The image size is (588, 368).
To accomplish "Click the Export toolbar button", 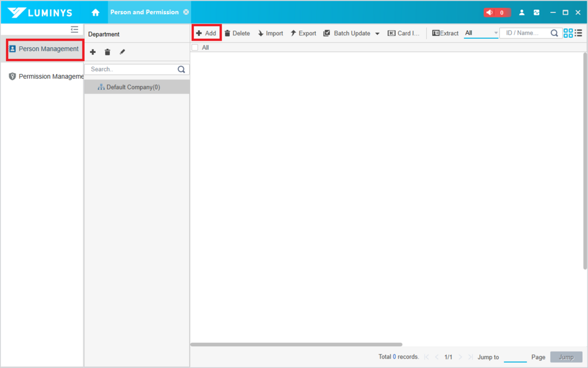I will pos(303,34).
